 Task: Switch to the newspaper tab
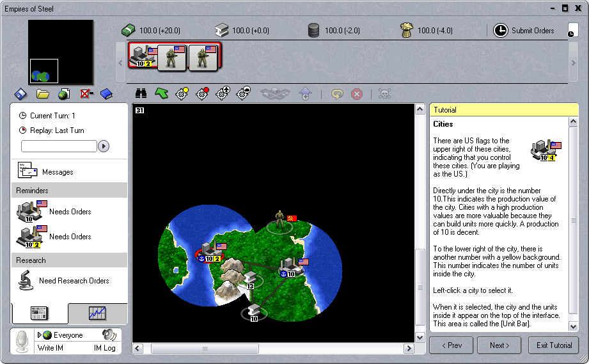[x=40, y=313]
